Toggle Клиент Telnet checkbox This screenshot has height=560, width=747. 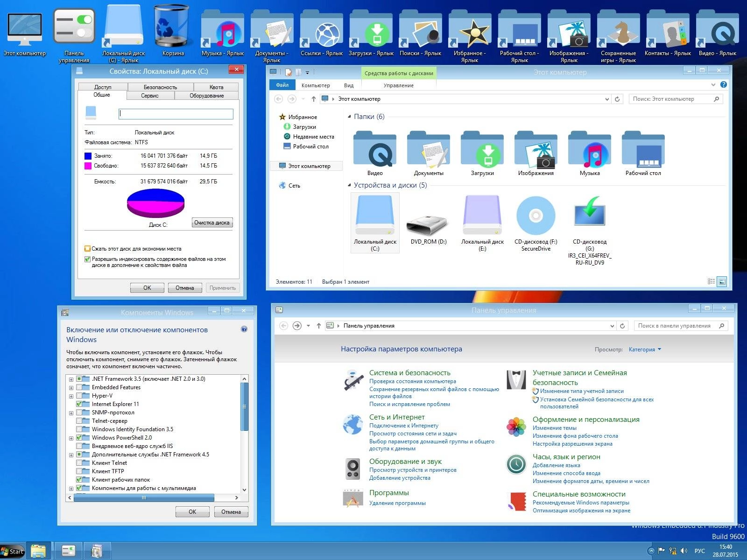click(79, 463)
